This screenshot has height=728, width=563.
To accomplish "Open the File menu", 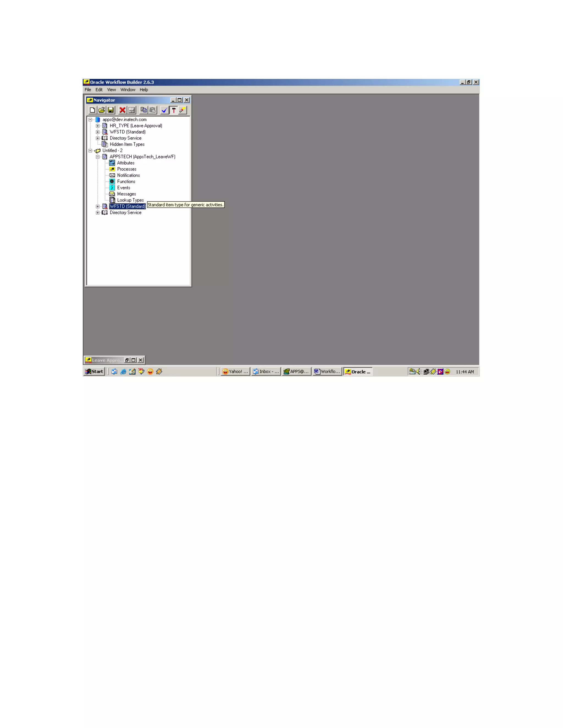I will coord(88,90).
